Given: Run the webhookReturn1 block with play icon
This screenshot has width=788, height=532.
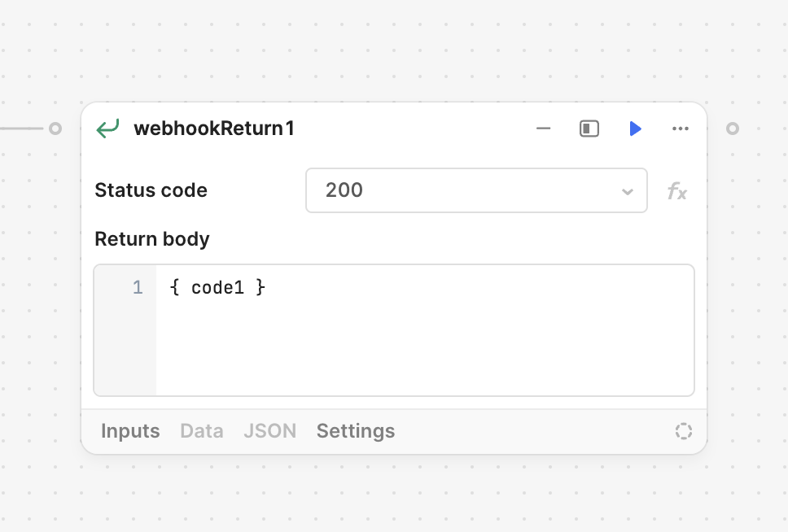Looking at the screenshot, I should [x=635, y=129].
